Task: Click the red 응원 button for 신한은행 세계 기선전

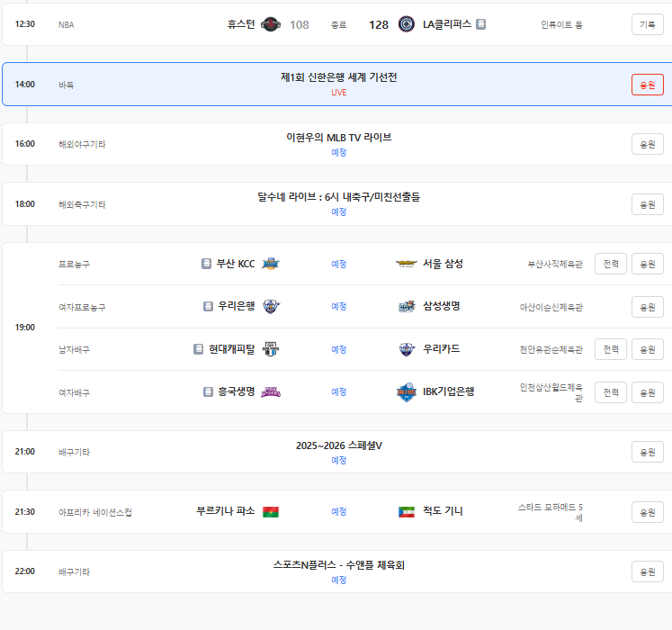Action: (647, 85)
